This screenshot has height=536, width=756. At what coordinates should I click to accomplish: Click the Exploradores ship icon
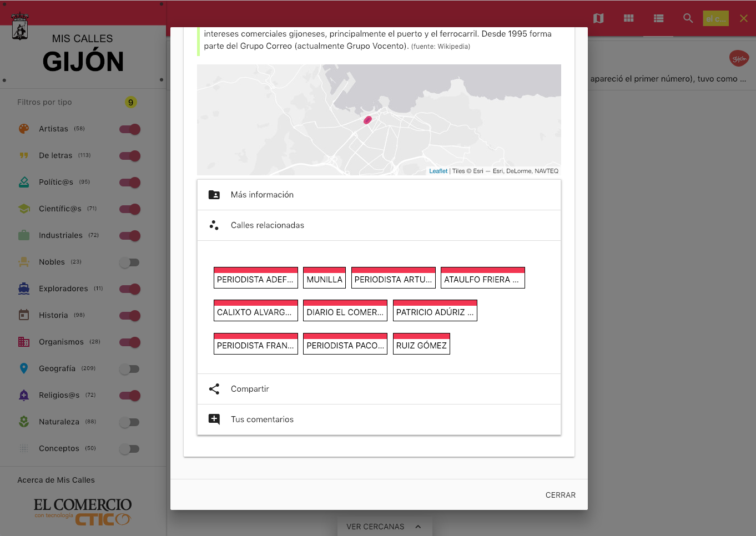point(24,289)
